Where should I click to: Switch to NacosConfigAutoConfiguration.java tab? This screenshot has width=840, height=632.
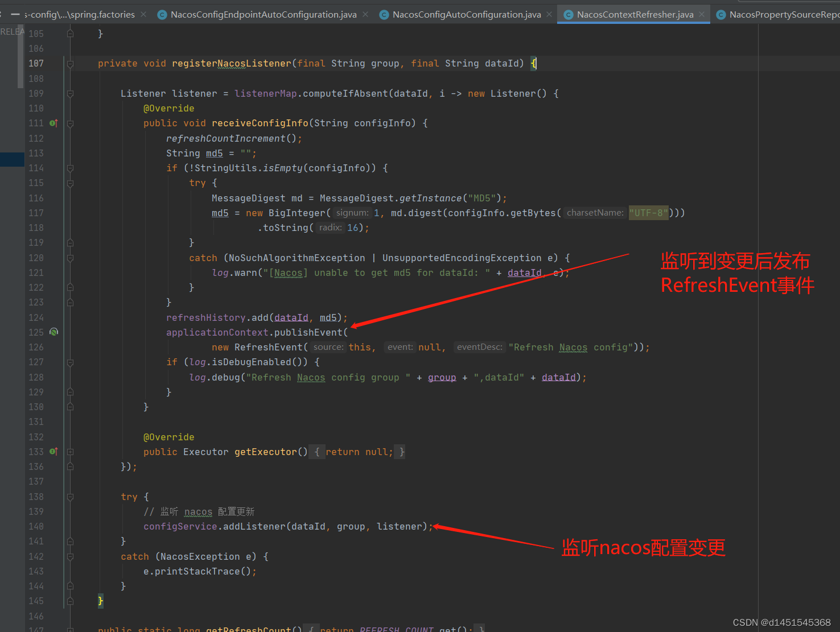tap(467, 15)
